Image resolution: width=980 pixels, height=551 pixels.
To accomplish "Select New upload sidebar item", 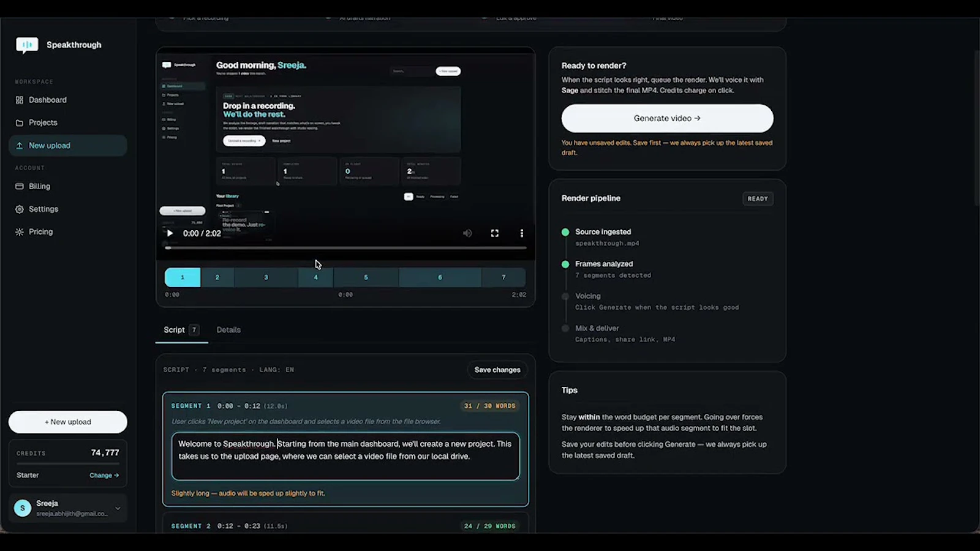I will tap(67, 146).
